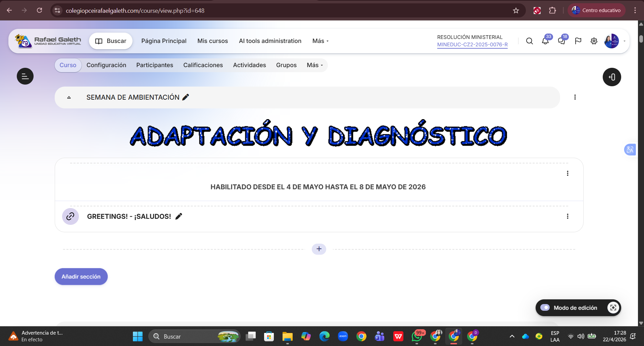Expand the Más dropdown in main navigation
This screenshot has height=346, width=644.
pyautogui.click(x=320, y=41)
